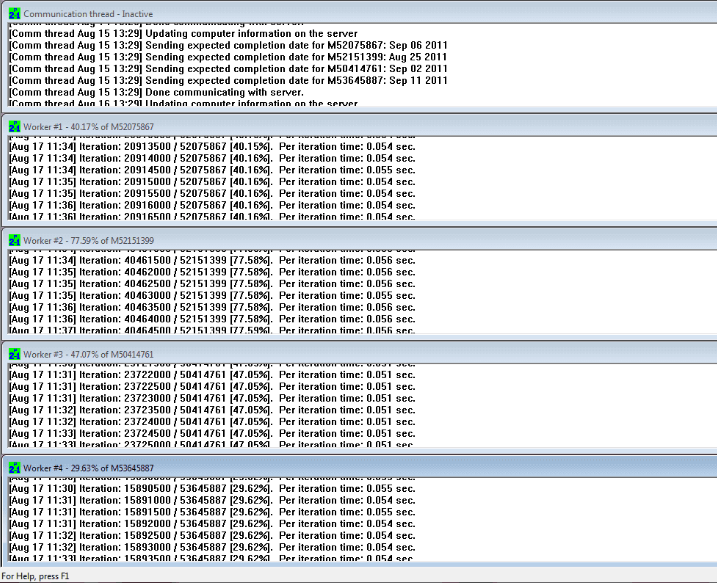Click 'Done communicating with server.' line
717x583 pixels.
click(x=156, y=92)
